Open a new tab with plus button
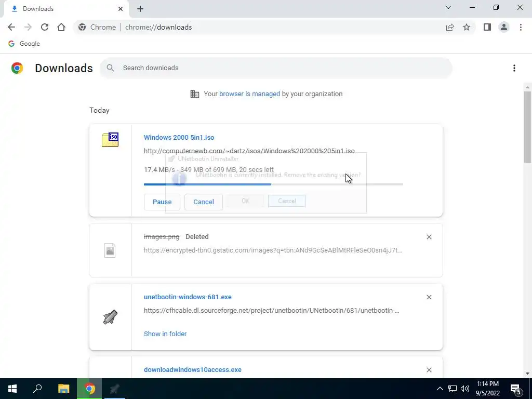Viewport: 532px width, 399px height. [140, 9]
